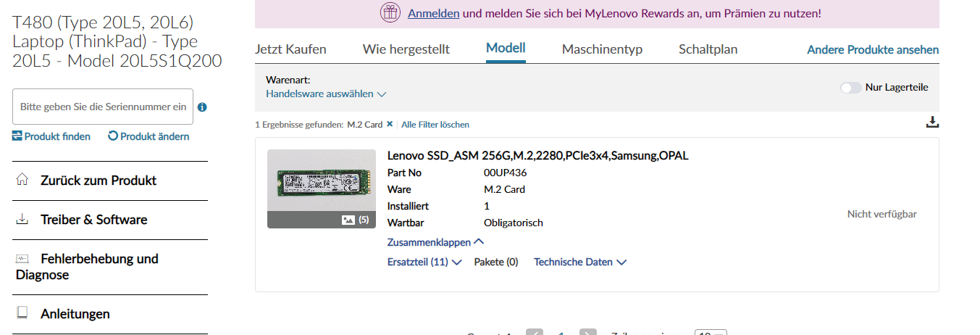Click the home icon beside Zurück zum Produkt
The width and height of the screenshot is (980, 335).
point(22,179)
